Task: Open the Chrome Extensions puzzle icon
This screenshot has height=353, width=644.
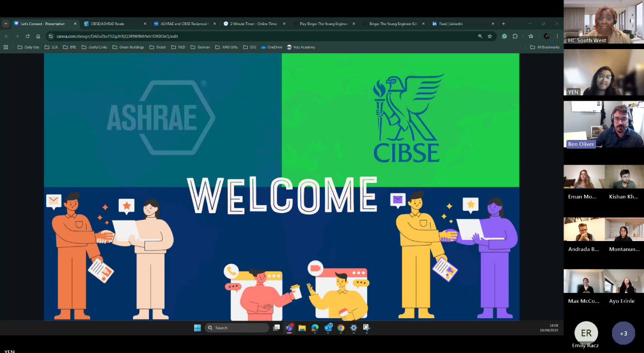Action: [515, 36]
